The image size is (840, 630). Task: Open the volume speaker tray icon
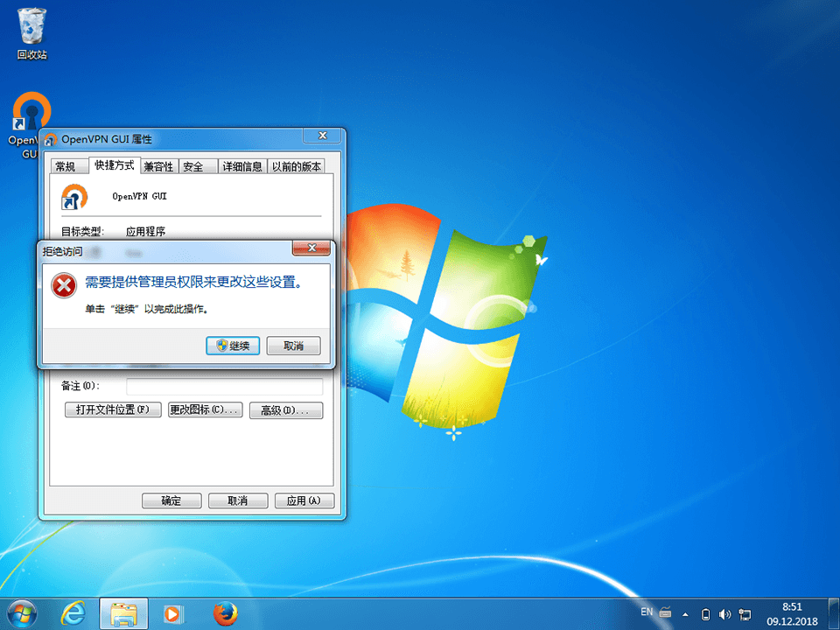(724, 614)
